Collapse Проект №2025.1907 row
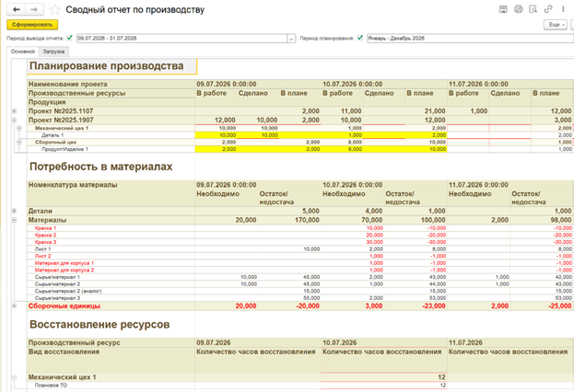Screen dimensions: 574x392 click(x=14, y=120)
